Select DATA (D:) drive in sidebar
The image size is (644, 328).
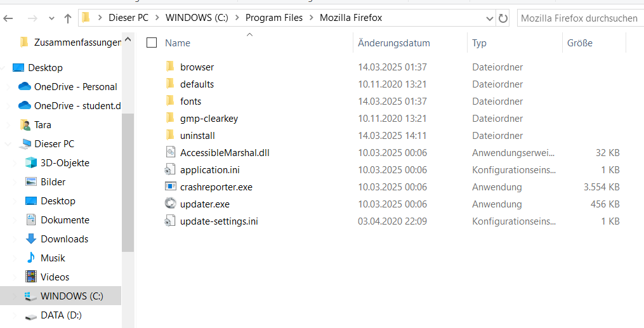(61, 315)
